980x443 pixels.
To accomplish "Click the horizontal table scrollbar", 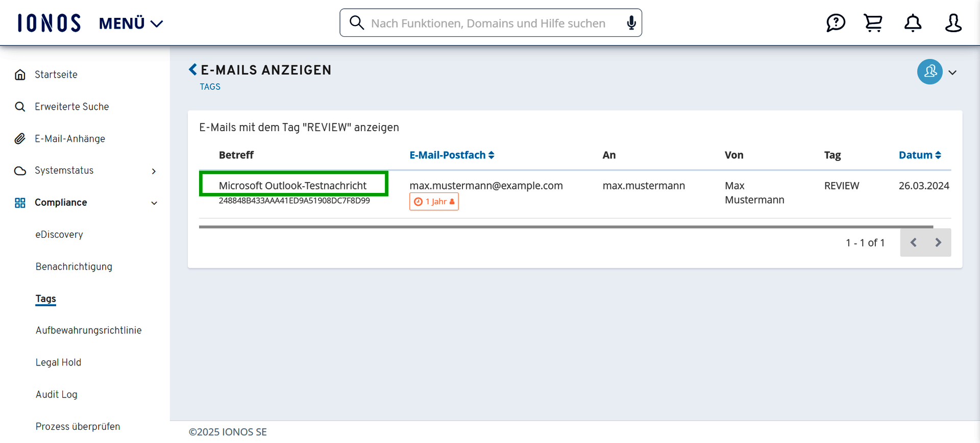I will (x=566, y=227).
